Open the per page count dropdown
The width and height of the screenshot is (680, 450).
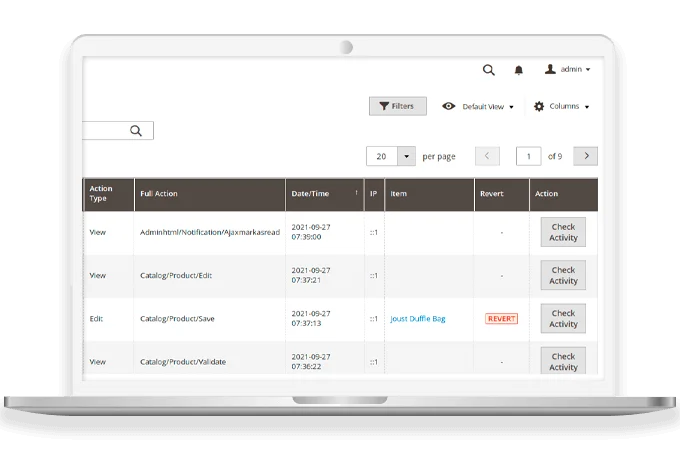click(406, 156)
